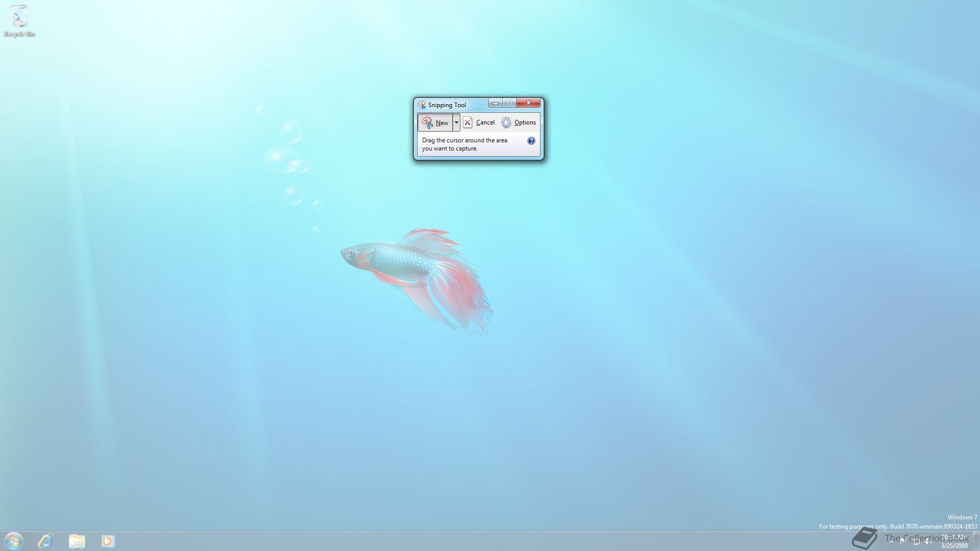The height and width of the screenshot is (551, 980).
Task: Open Windows Explorer folder from taskbar
Action: [x=77, y=541]
